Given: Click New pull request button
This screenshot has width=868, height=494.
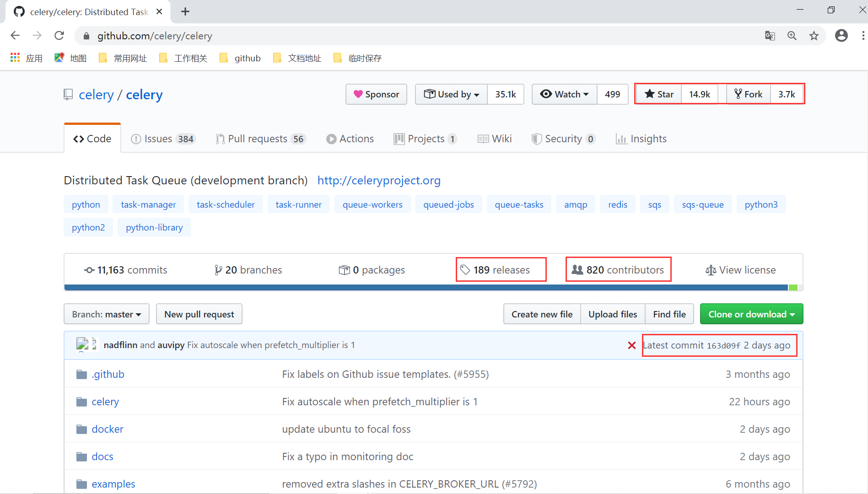Looking at the screenshot, I should pyautogui.click(x=199, y=314).
